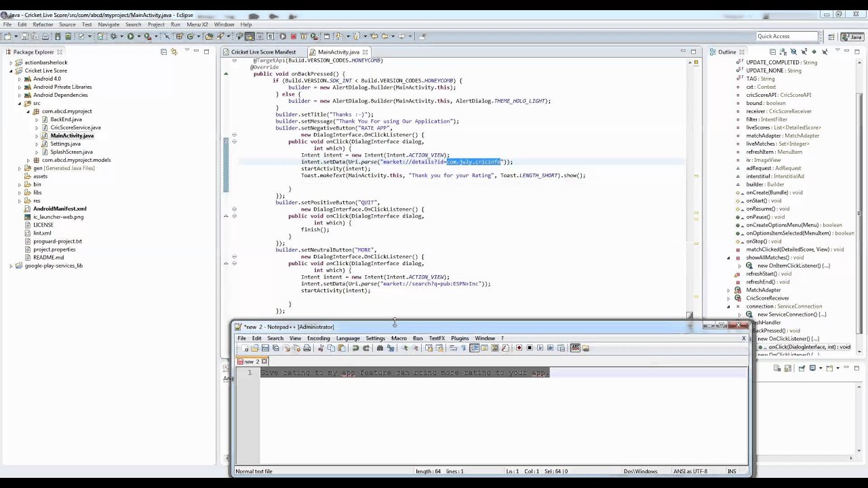This screenshot has width=868, height=488.
Task: Click the Undo arrow in Notepad++
Action: click(355, 348)
